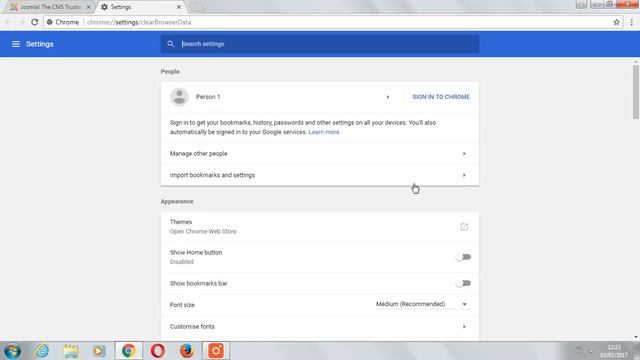Open Chrome's three-dot menu

[631, 22]
